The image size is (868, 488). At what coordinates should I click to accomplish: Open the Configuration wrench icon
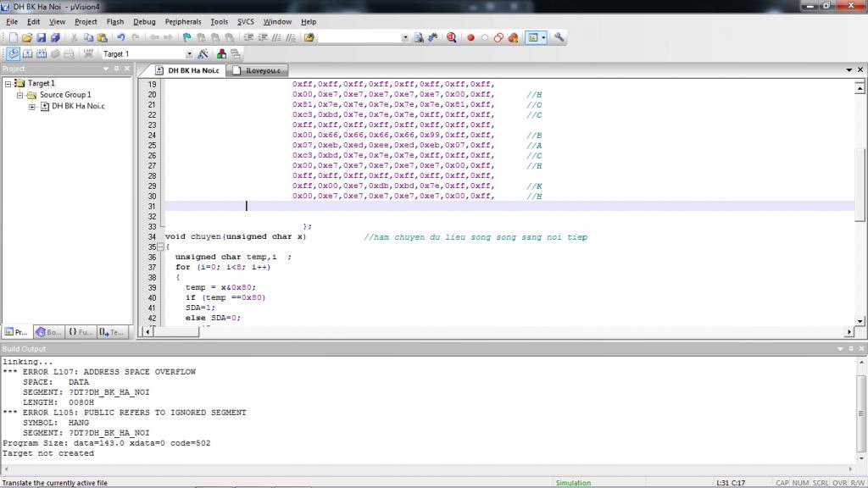(559, 37)
